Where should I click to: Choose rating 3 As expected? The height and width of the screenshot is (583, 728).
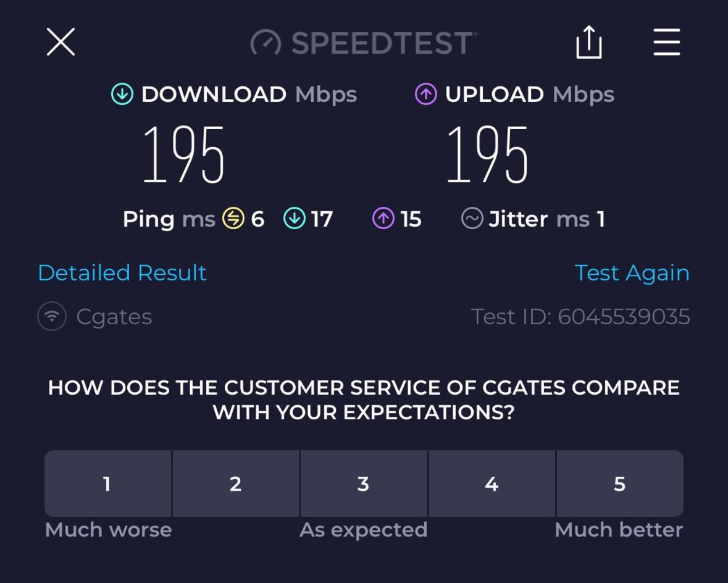click(x=364, y=483)
